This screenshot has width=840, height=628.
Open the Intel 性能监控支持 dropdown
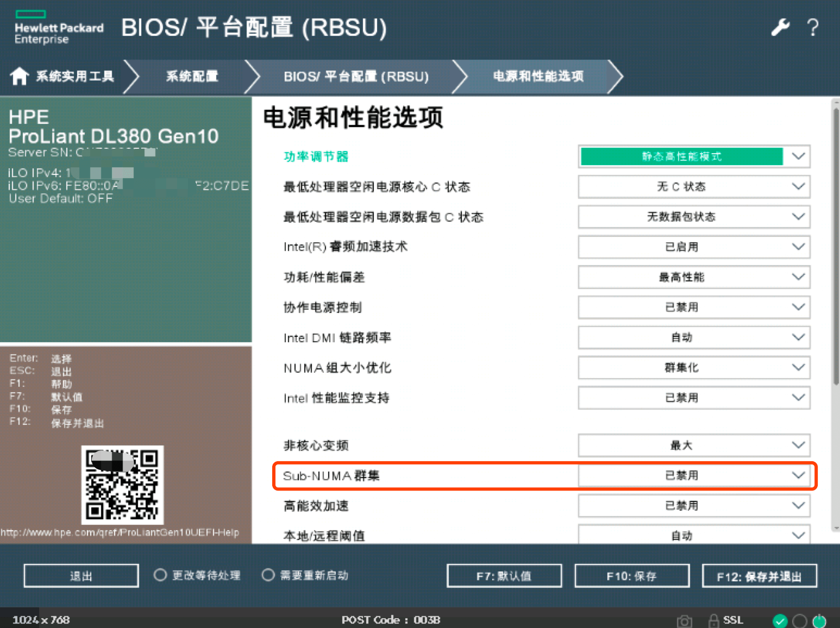[694, 398]
